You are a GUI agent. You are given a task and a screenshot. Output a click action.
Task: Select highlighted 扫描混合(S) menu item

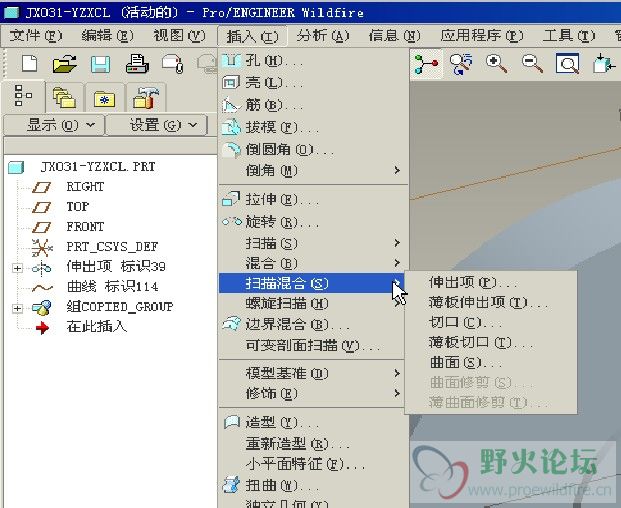312,283
